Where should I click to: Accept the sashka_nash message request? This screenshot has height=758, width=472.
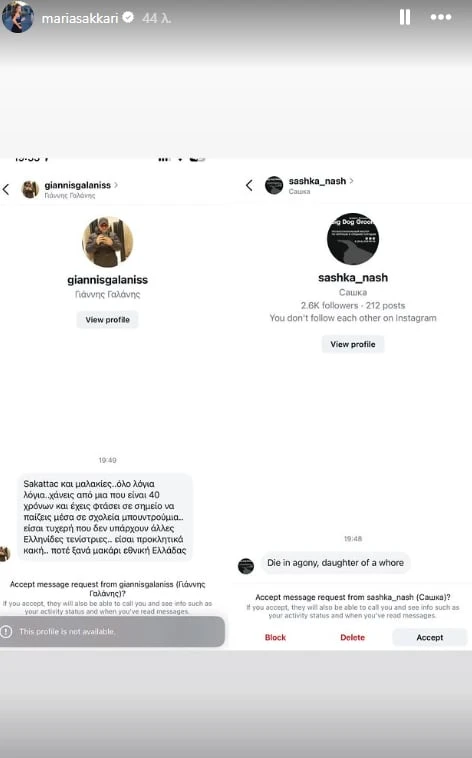pyautogui.click(x=429, y=637)
